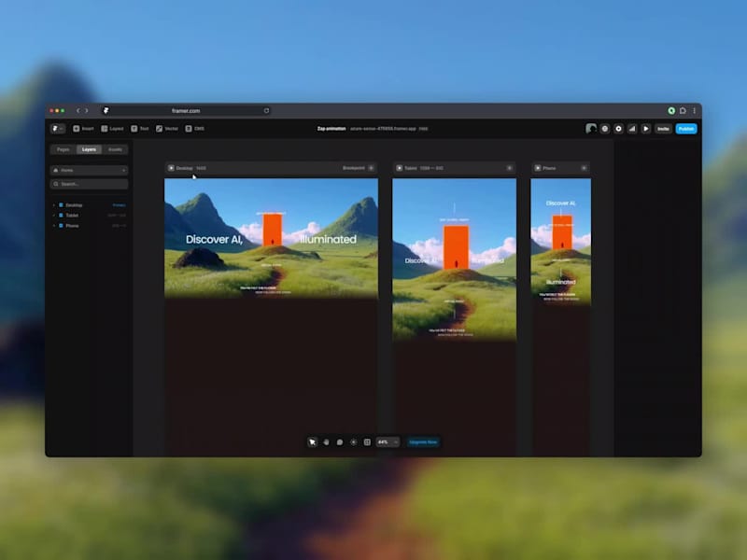Select the cursor tool in the bottom toolbar
This screenshot has height=560, width=747.
point(312,441)
